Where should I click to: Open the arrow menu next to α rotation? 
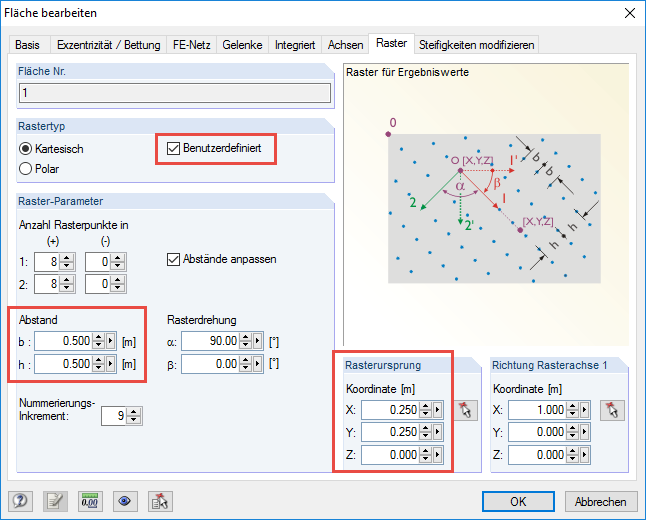pyautogui.click(x=257, y=341)
